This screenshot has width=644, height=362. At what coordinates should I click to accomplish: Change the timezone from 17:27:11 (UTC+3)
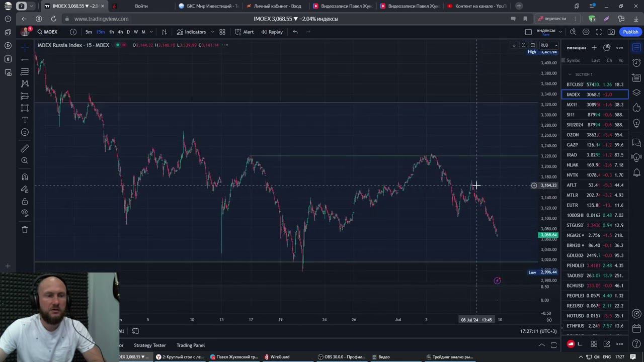(x=538, y=331)
